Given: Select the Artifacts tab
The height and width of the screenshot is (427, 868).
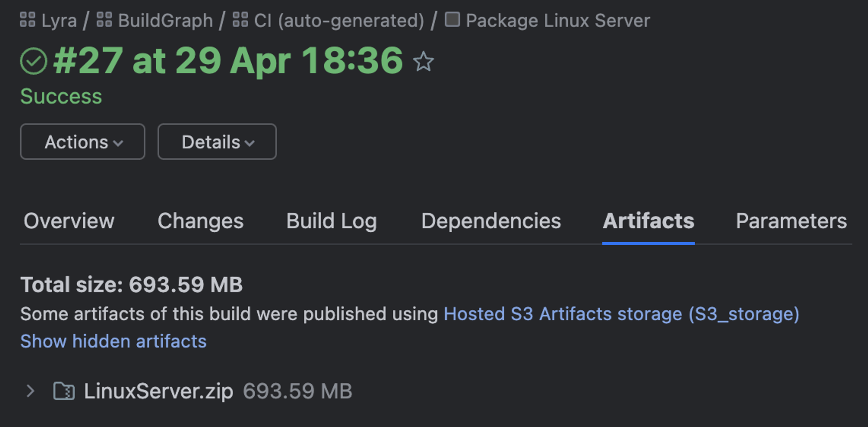Looking at the screenshot, I should point(648,221).
